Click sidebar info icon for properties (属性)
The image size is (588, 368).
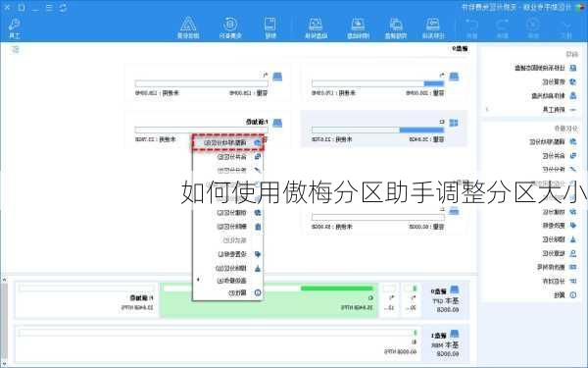[573, 295]
